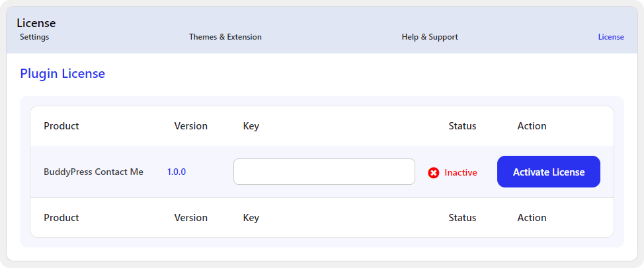Click the BuddyPress Contact Me product name
644x268 pixels.
[x=93, y=172]
